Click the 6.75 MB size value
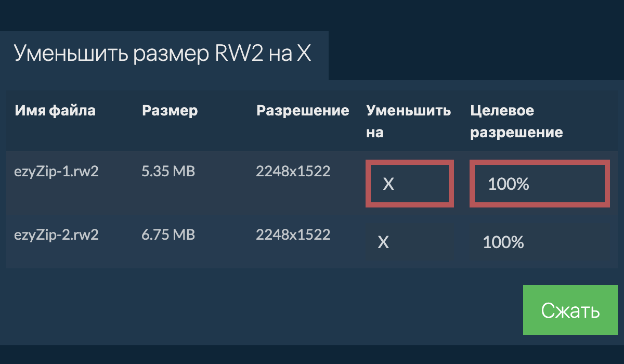624x364 pixels. (x=168, y=235)
